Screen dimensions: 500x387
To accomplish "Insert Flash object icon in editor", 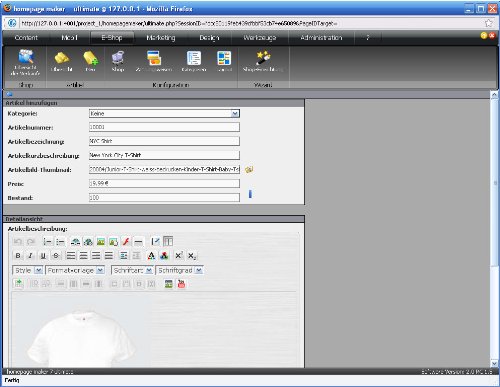I will [126, 242].
